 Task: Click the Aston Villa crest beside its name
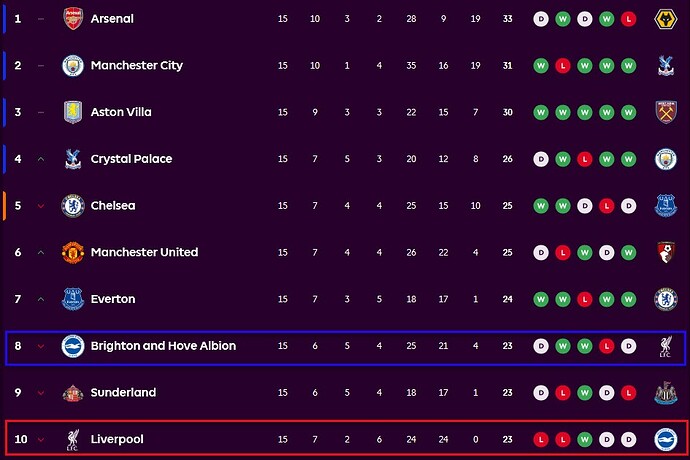[72, 112]
